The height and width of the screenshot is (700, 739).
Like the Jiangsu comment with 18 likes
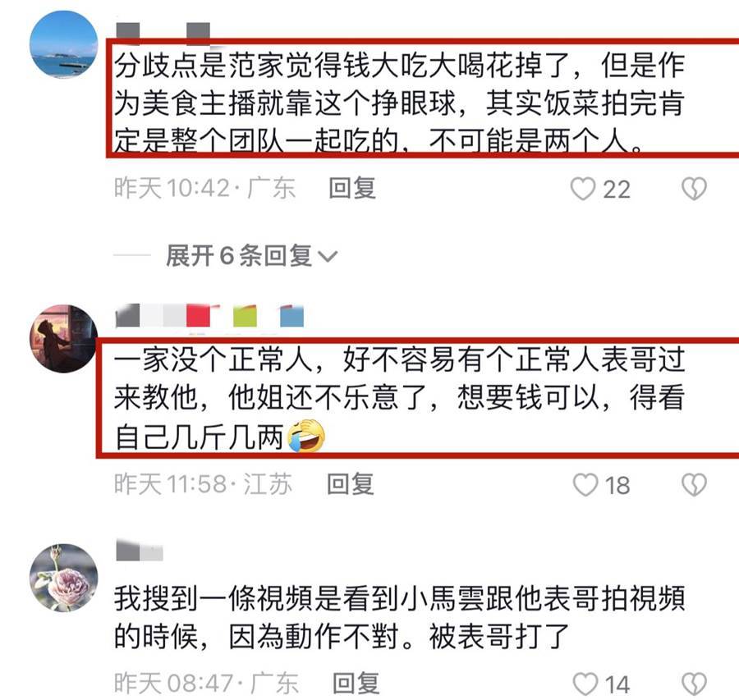pos(585,485)
